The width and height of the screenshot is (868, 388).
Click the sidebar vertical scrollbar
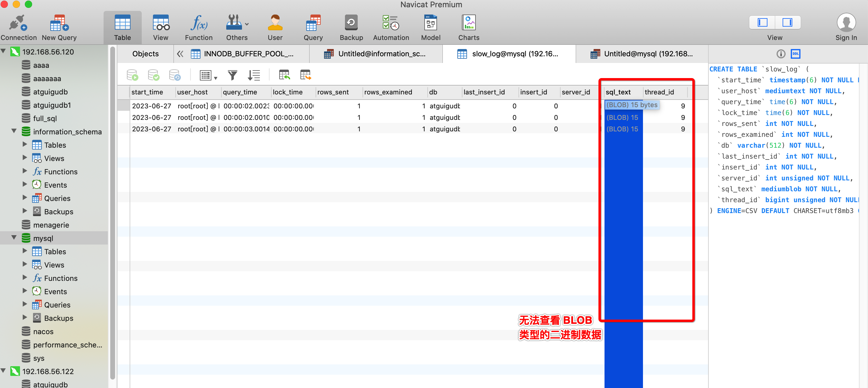[113, 215]
